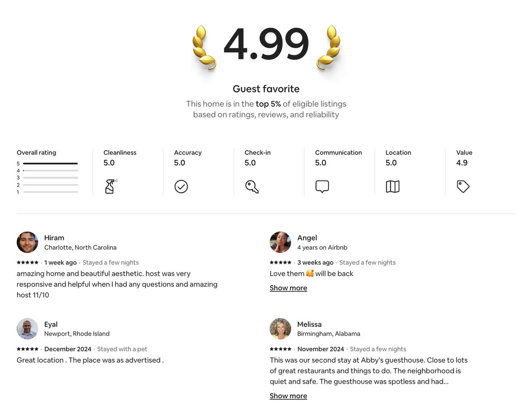Click the Check-in key icon
Image resolution: width=532 pixels, height=411 pixels.
coord(252,187)
